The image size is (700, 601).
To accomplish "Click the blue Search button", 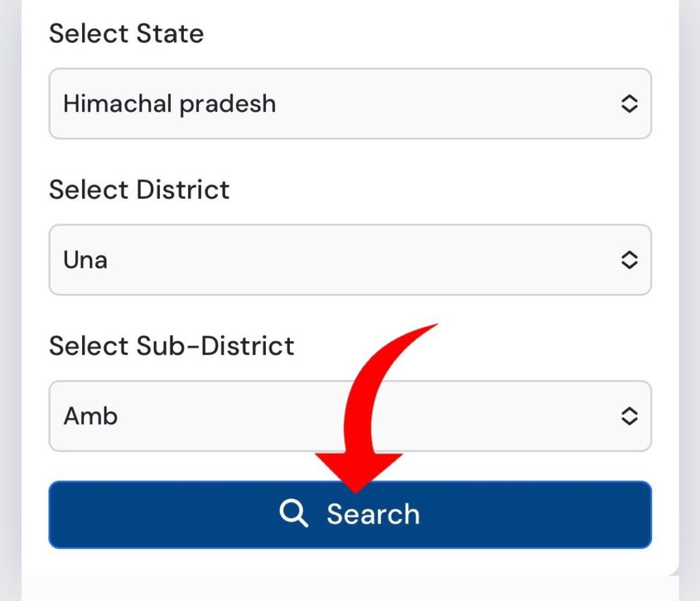I will (350, 514).
